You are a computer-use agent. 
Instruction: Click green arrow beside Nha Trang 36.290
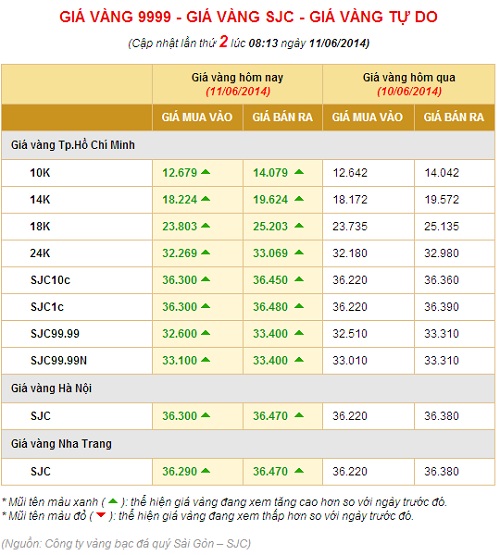(206, 471)
